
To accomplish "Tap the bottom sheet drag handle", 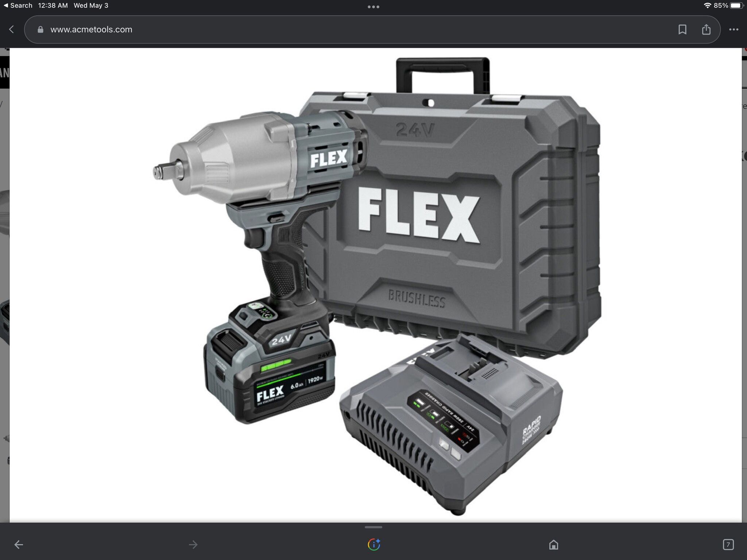I will point(373,527).
